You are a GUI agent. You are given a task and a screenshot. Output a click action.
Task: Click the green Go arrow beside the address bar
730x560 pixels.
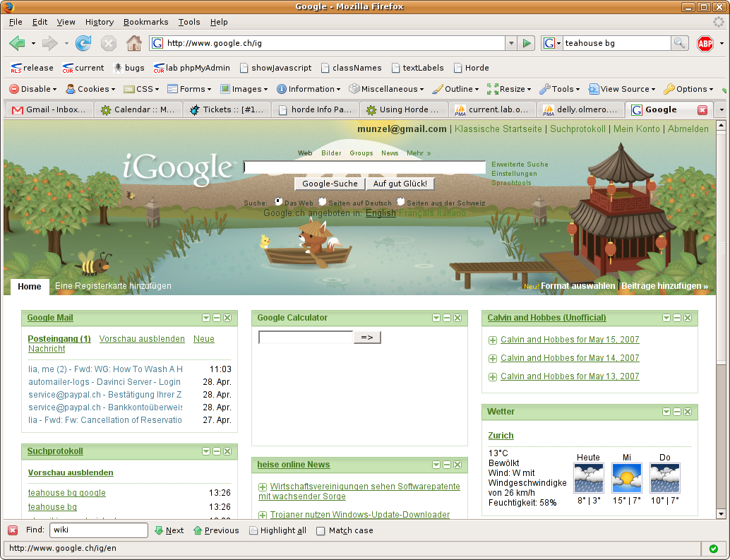coord(527,42)
